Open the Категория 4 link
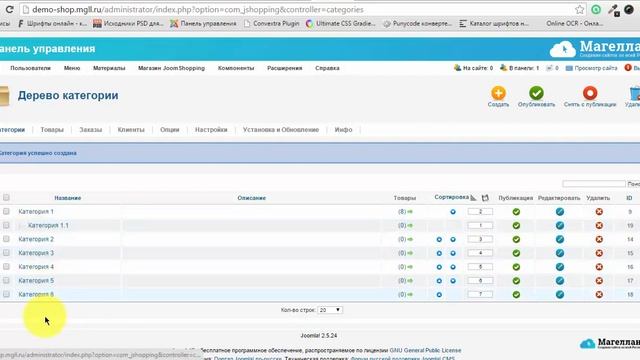640x360 pixels. (36, 267)
